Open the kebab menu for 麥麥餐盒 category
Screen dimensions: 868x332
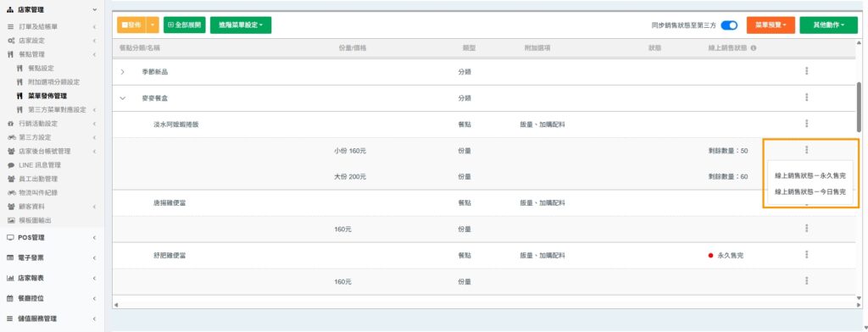806,97
